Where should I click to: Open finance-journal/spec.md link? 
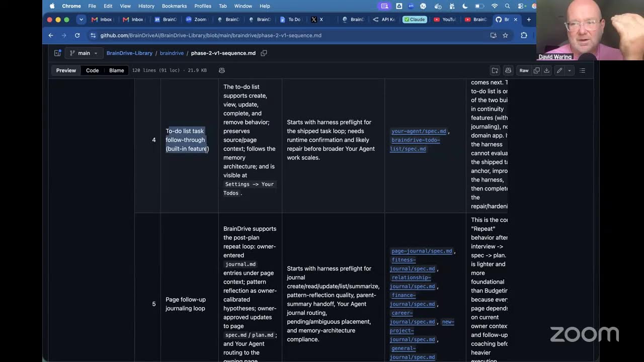tap(413, 300)
